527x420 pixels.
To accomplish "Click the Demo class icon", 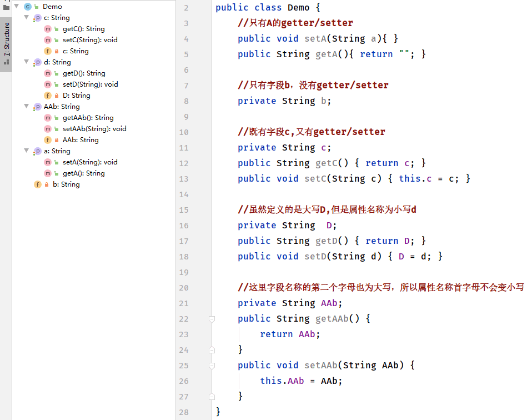I will 28,7.
